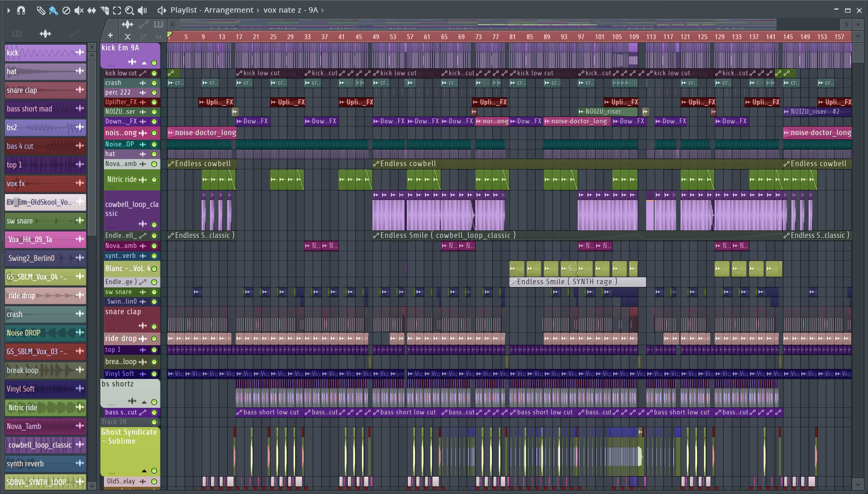This screenshot has height=494, width=868.
Task: Click the waveform icon on the 'perc 222' track
Action: (143, 92)
